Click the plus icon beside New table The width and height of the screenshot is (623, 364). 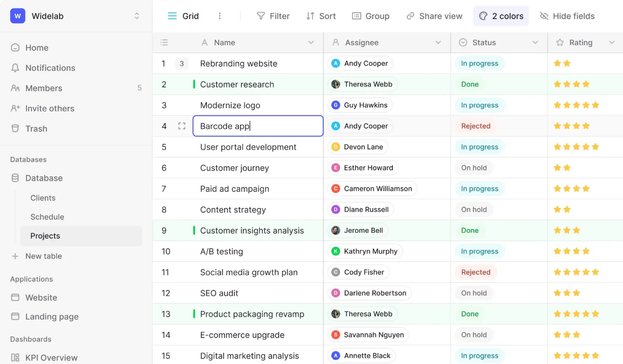(15, 256)
